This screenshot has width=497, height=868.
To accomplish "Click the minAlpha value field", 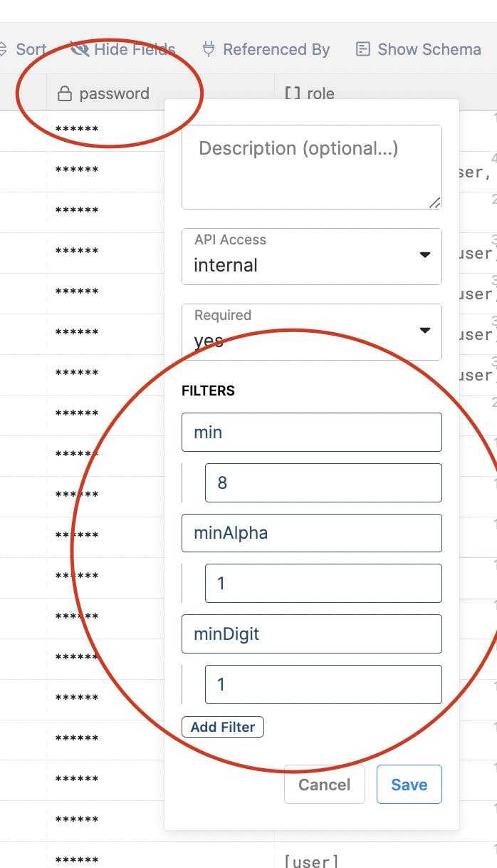I will tap(323, 583).
